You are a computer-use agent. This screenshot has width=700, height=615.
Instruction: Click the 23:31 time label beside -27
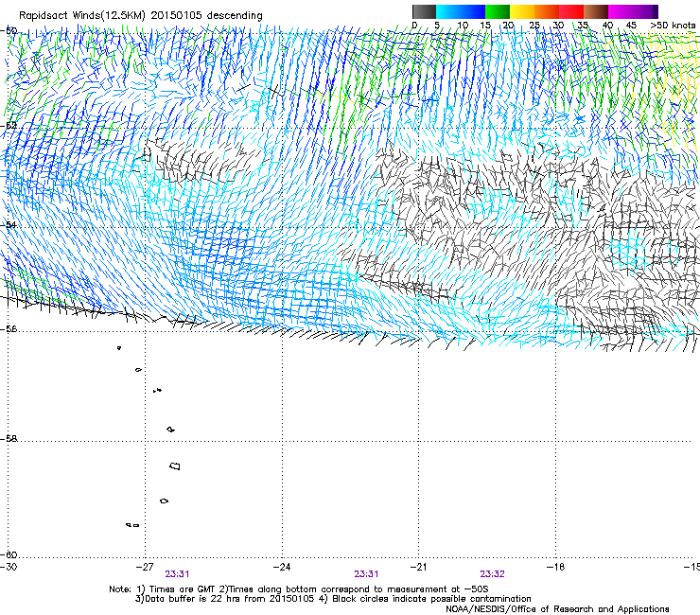click(x=177, y=574)
